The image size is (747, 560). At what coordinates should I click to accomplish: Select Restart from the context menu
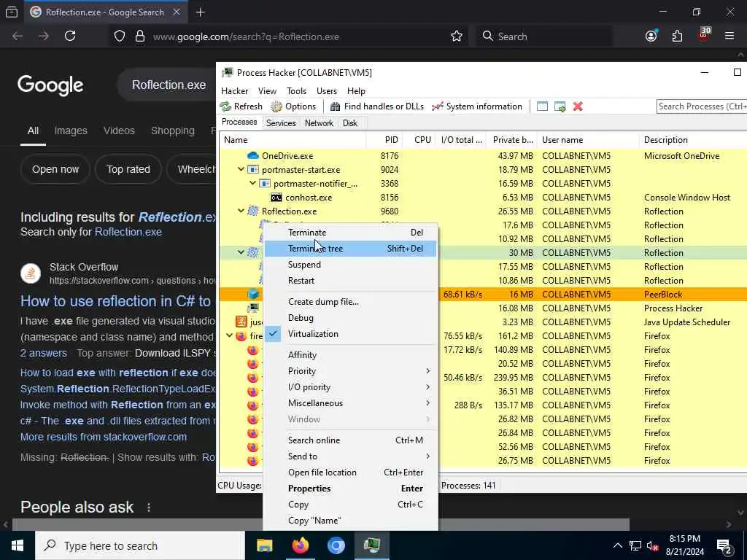350,281
